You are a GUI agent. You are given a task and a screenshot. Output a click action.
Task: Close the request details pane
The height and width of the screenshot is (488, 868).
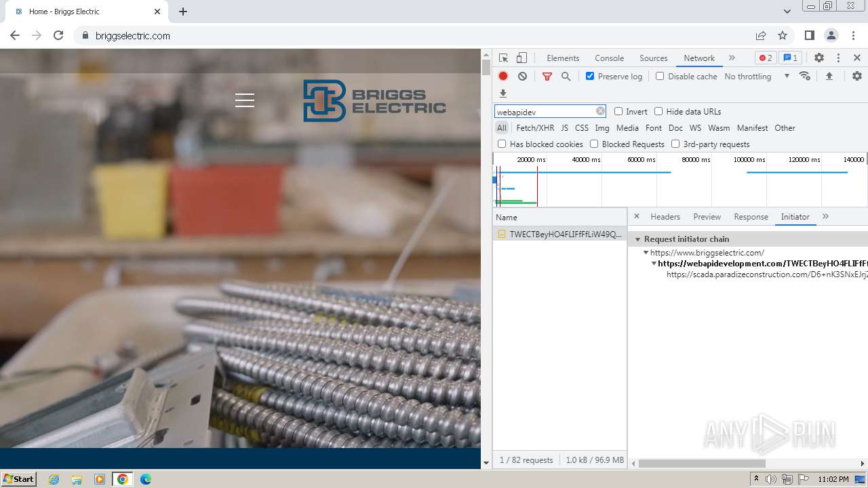click(637, 216)
